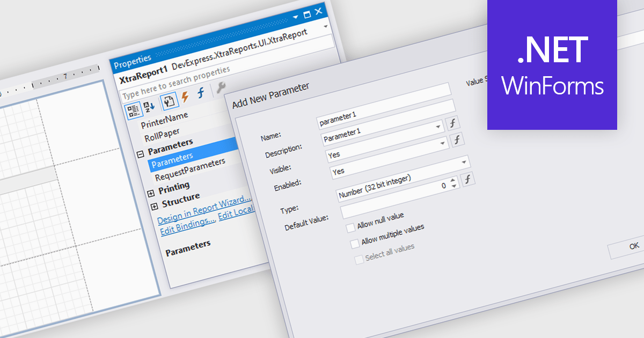
Task: Tick the Select all values checkbox
Action: pos(358,260)
